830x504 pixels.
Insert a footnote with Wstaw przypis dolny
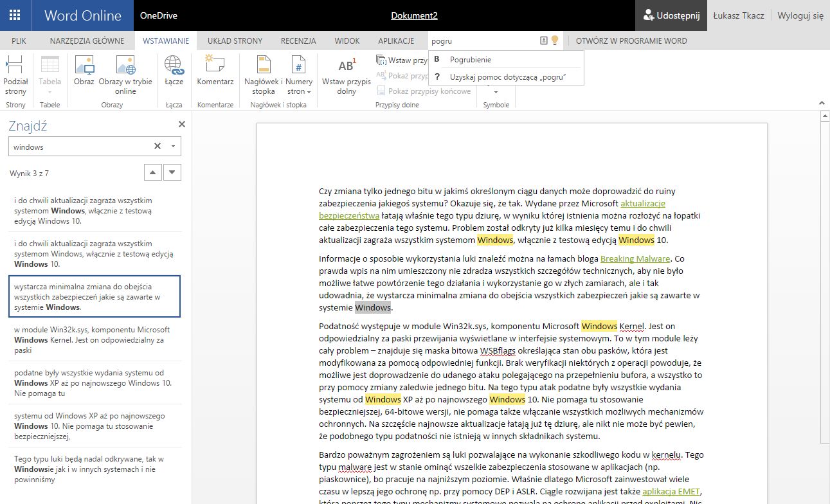(347, 75)
